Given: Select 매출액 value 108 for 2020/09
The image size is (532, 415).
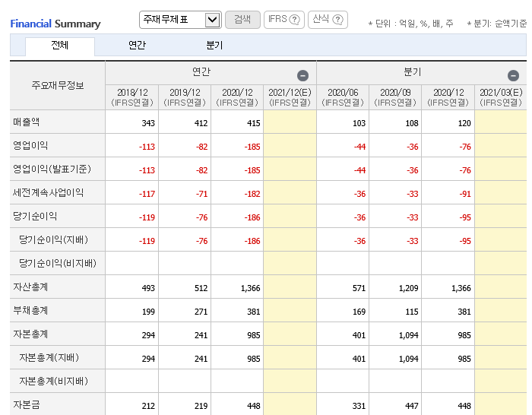Looking at the screenshot, I should coord(412,123).
